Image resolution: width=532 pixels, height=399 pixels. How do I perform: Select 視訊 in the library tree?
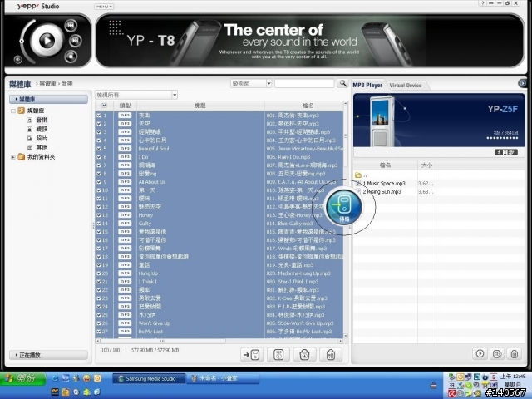coord(42,129)
